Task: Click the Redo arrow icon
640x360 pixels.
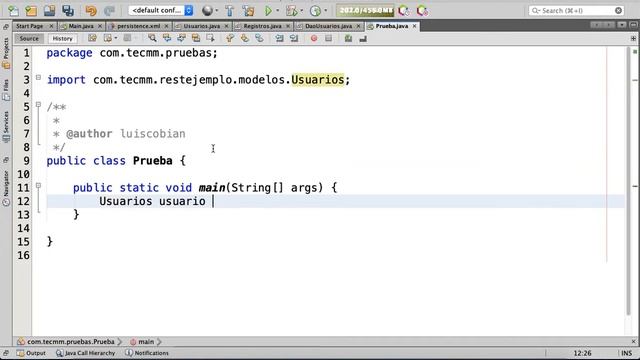Action: [109, 11]
